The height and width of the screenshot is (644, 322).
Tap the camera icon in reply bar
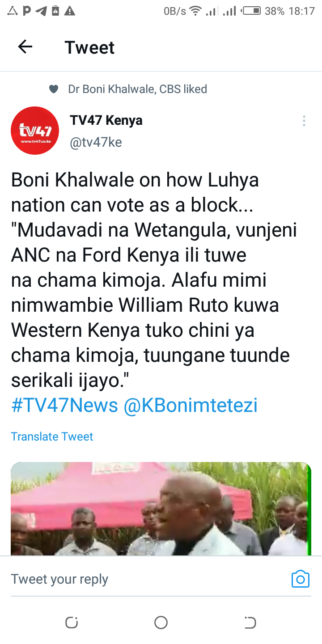tap(300, 579)
